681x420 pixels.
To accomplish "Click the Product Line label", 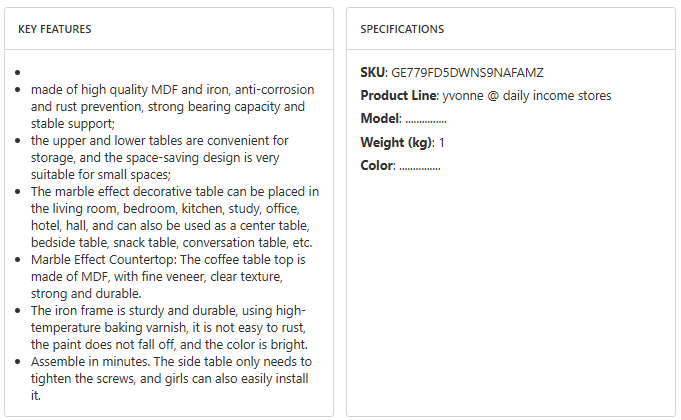I will (399, 96).
